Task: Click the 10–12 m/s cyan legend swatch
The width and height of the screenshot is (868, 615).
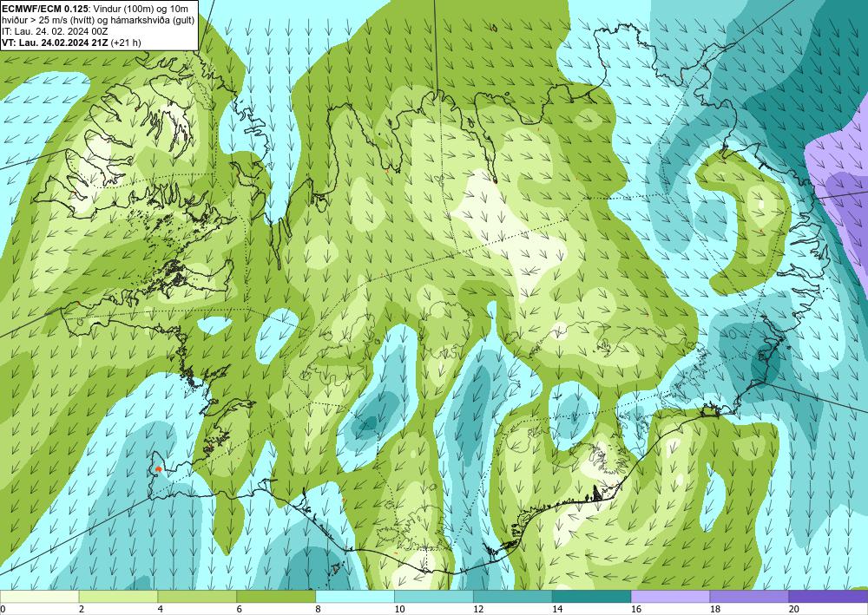Action: [x=434, y=596]
